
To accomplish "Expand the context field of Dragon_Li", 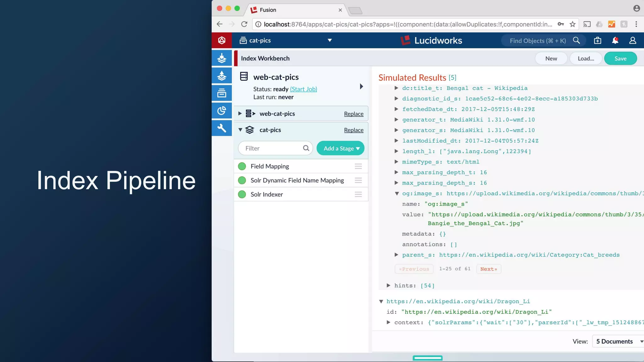I will coord(389,322).
